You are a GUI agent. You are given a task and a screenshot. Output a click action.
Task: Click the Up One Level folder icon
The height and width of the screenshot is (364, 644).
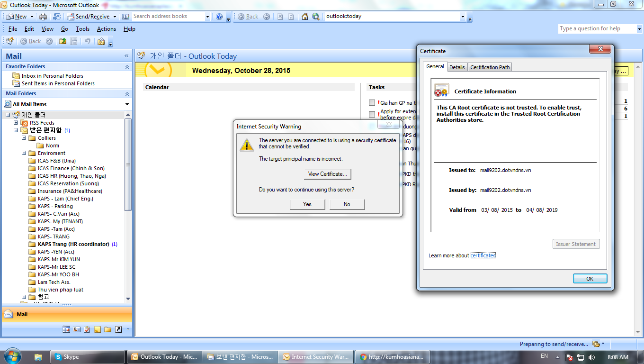[63, 41]
